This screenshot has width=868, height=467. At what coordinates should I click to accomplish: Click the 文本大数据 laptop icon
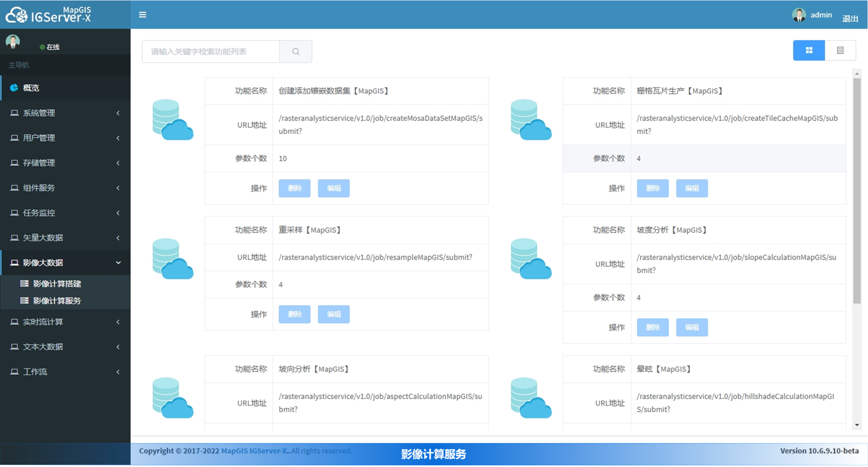pyautogui.click(x=14, y=346)
